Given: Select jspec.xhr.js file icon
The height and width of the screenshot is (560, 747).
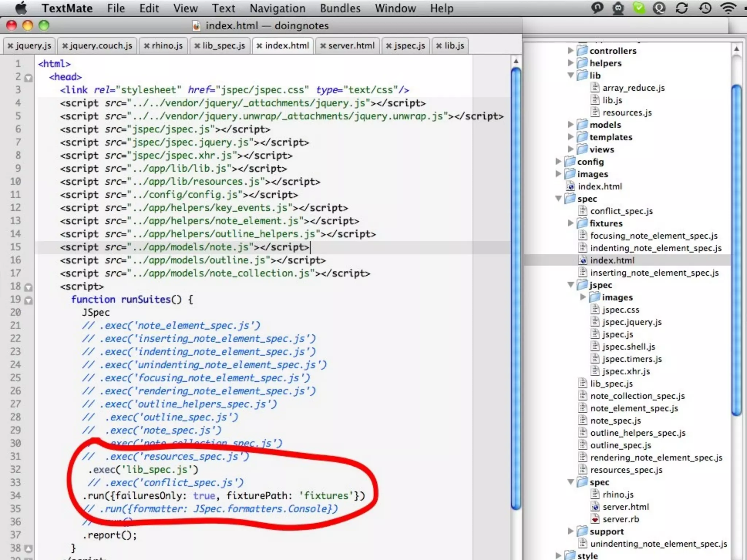Looking at the screenshot, I should [x=595, y=371].
